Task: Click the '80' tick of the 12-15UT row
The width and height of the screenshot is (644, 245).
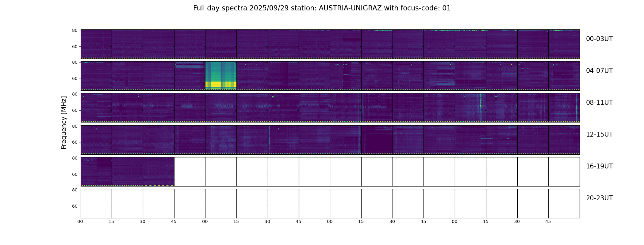Action: coord(75,126)
